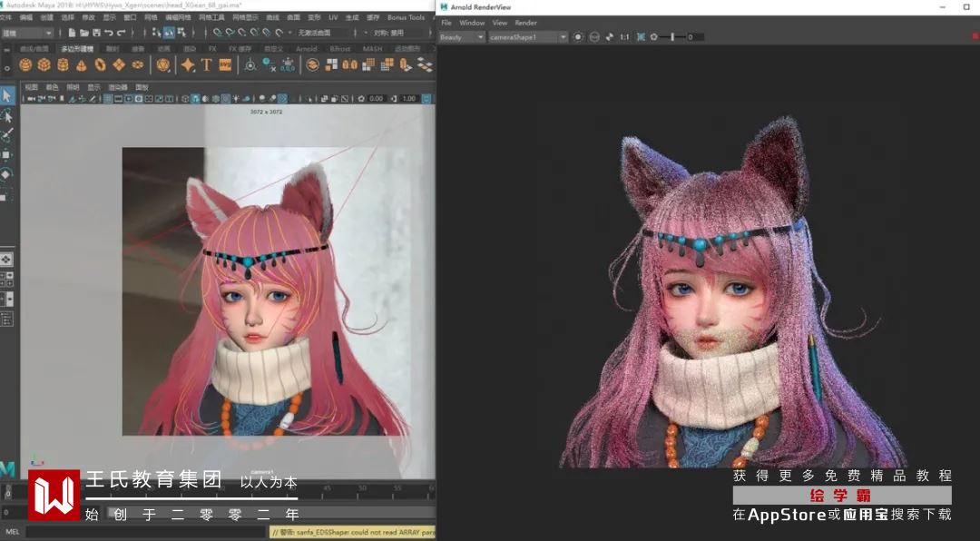Toggle textured display in viewport
Viewport: 980px width, 541px height.
[226, 98]
